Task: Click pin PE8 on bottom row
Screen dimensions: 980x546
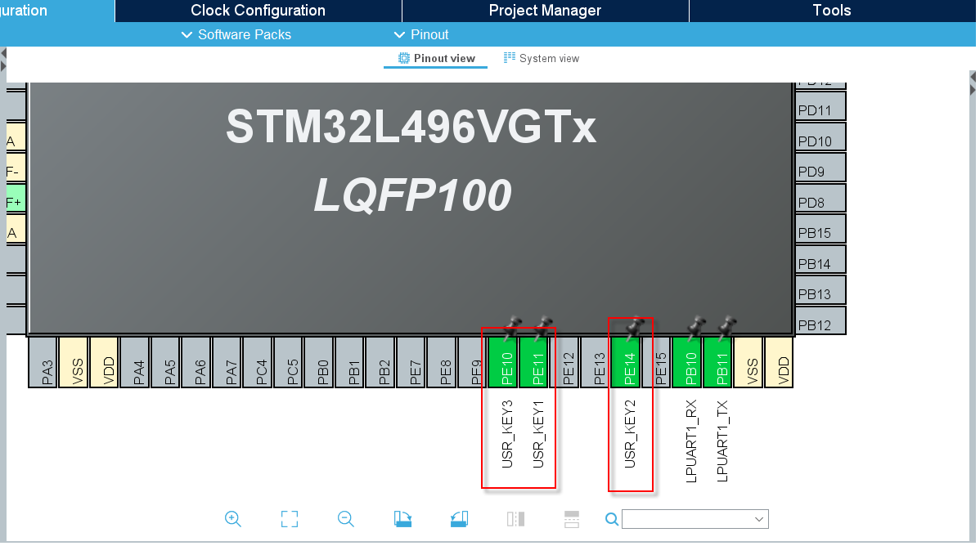Action: 443,363
